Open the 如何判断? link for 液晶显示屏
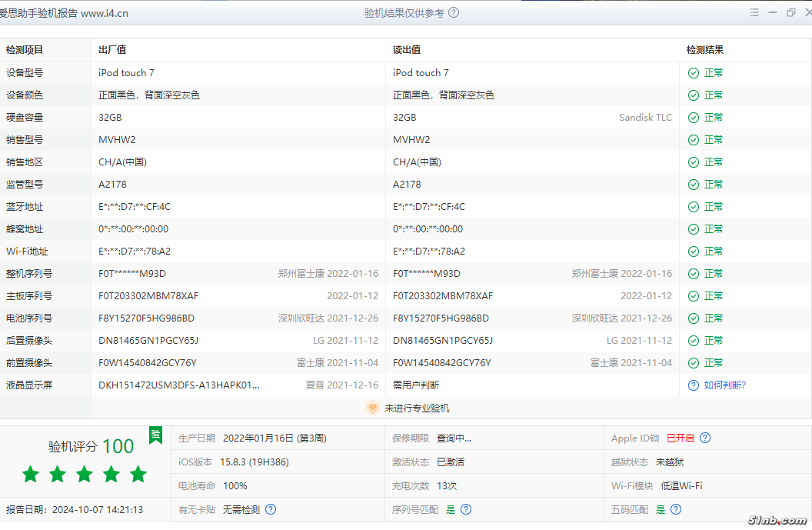Image resolution: width=812 pixels, height=530 pixels. [x=725, y=385]
